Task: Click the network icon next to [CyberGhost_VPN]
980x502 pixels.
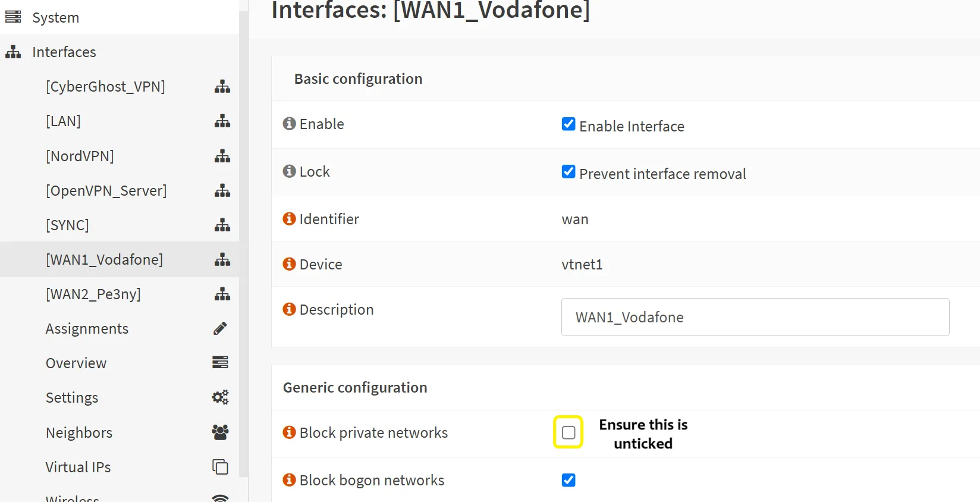Action: 222,87
